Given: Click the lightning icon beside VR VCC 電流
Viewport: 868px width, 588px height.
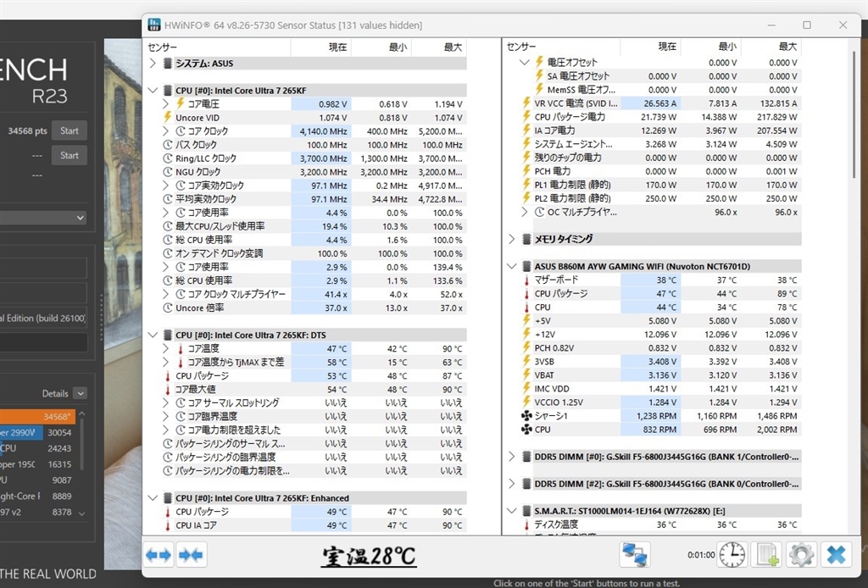Looking at the screenshot, I should (x=526, y=103).
